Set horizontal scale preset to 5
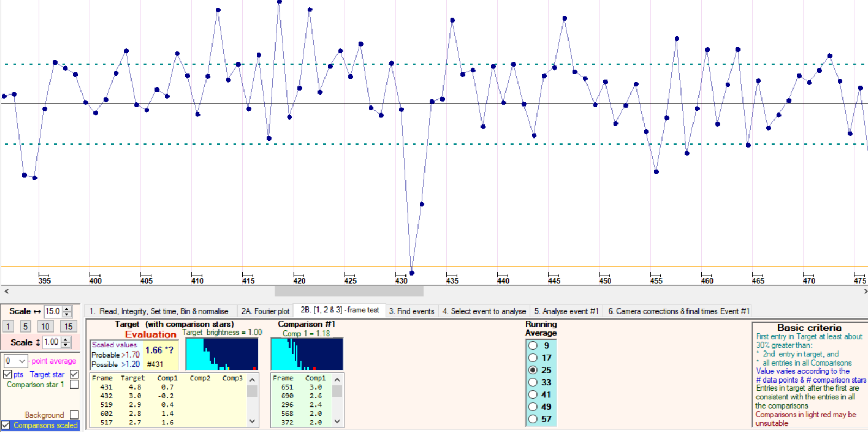Image resolution: width=868 pixels, height=432 pixels. 25,327
